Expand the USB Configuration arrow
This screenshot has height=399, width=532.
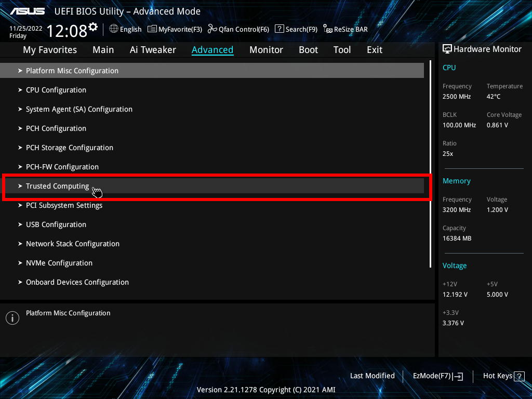pyautogui.click(x=20, y=224)
